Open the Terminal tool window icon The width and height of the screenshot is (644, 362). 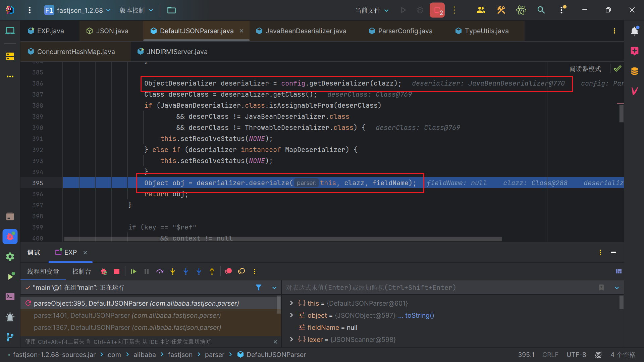10,297
